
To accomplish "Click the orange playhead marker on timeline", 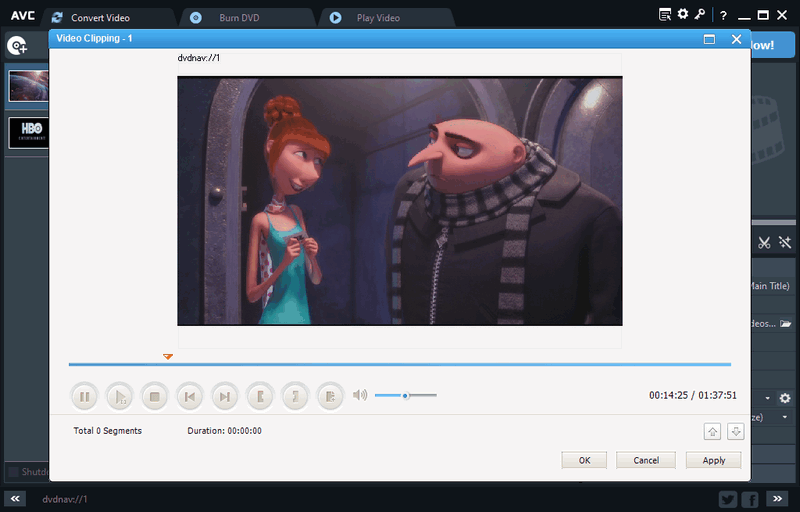I will coord(168,356).
